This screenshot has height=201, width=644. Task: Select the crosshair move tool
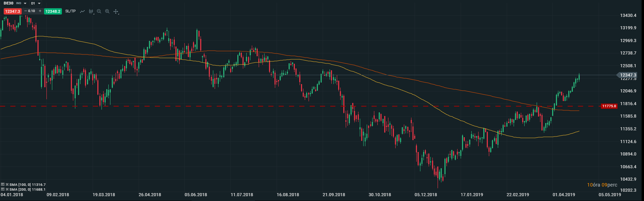(116, 11)
